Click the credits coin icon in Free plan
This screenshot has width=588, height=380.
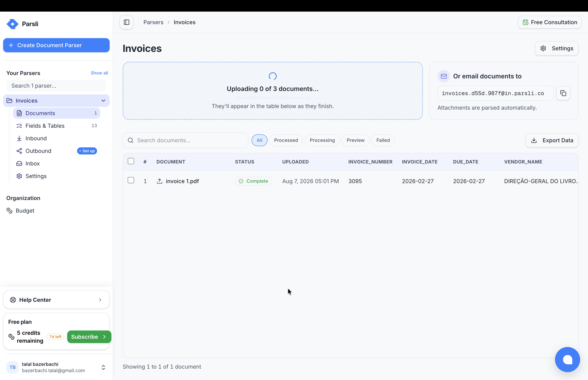click(x=11, y=337)
